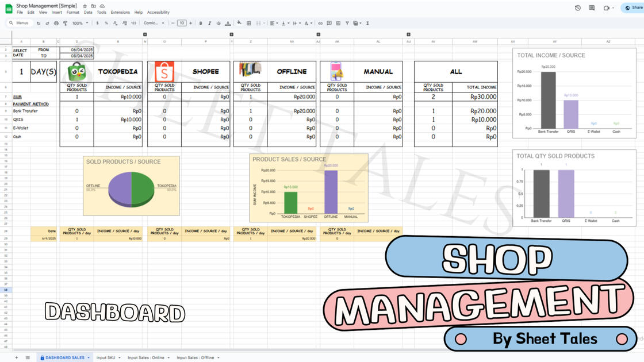Open the Extensions menu
Viewport: 644px width, 362px height.
click(120, 12)
